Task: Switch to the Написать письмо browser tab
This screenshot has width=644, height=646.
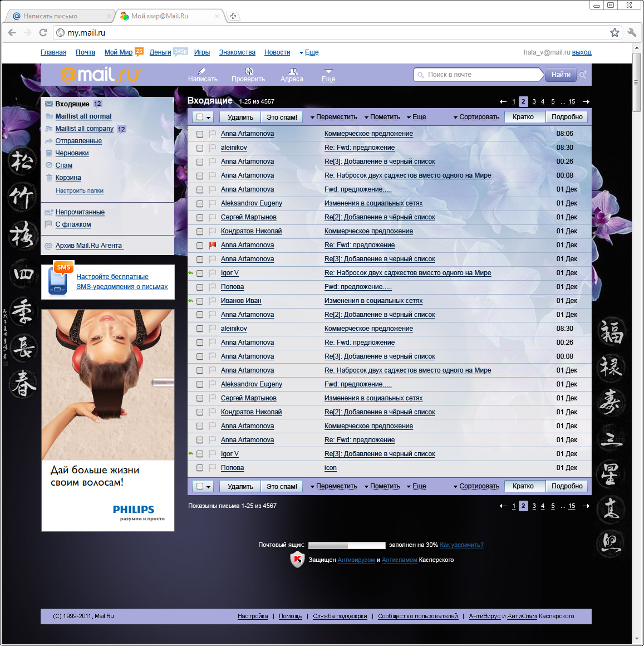Action: [60, 16]
